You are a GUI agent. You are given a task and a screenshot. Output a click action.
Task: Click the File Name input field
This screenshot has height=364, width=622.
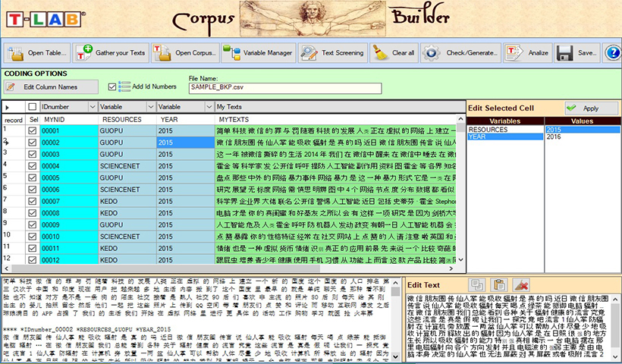285,88
